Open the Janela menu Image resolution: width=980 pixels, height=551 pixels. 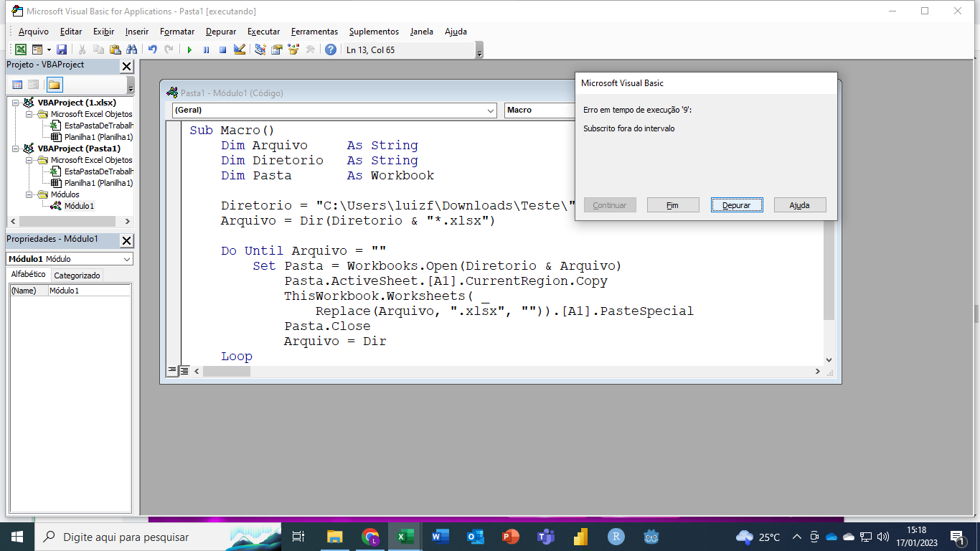click(x=422, y=32)
